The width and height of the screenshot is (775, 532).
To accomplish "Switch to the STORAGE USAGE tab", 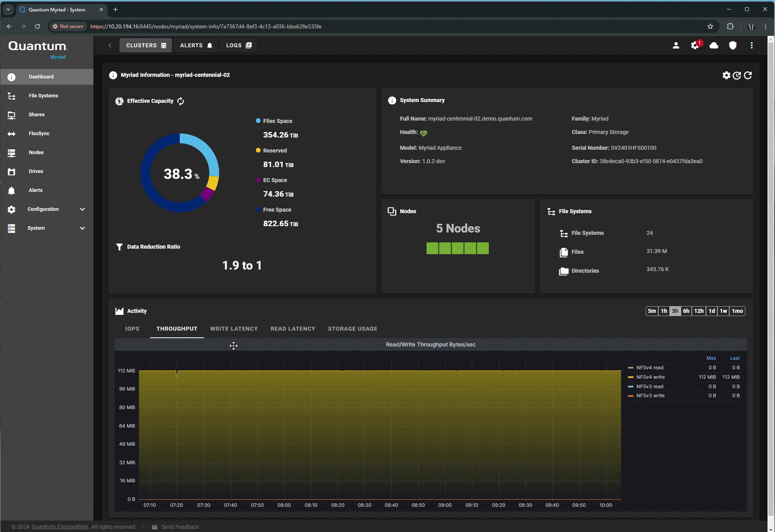I will click(353, 329).
